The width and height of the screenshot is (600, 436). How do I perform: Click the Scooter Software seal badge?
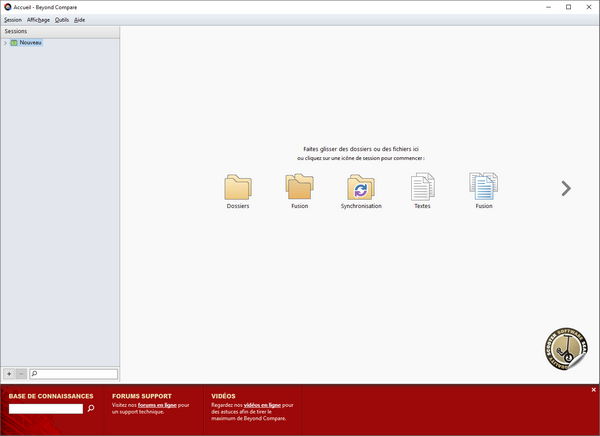pos(566,349)
